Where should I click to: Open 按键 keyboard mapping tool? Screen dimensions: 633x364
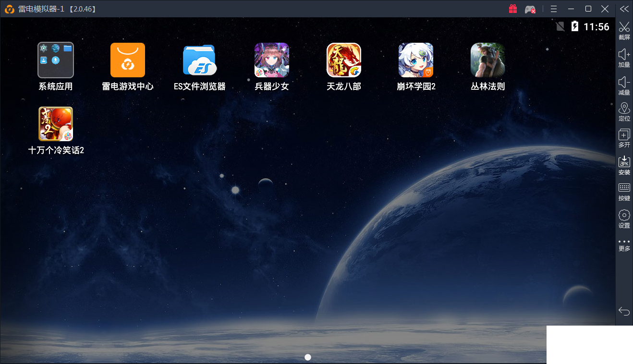tap(624, 192)
